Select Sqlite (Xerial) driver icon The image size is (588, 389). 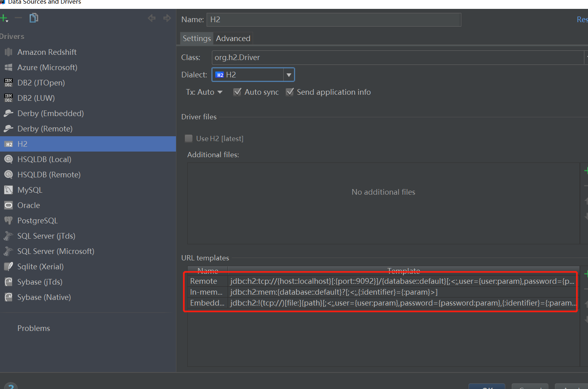8,266
